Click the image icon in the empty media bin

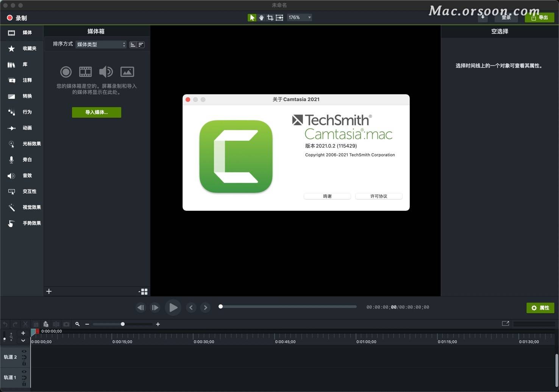point(127,72)
